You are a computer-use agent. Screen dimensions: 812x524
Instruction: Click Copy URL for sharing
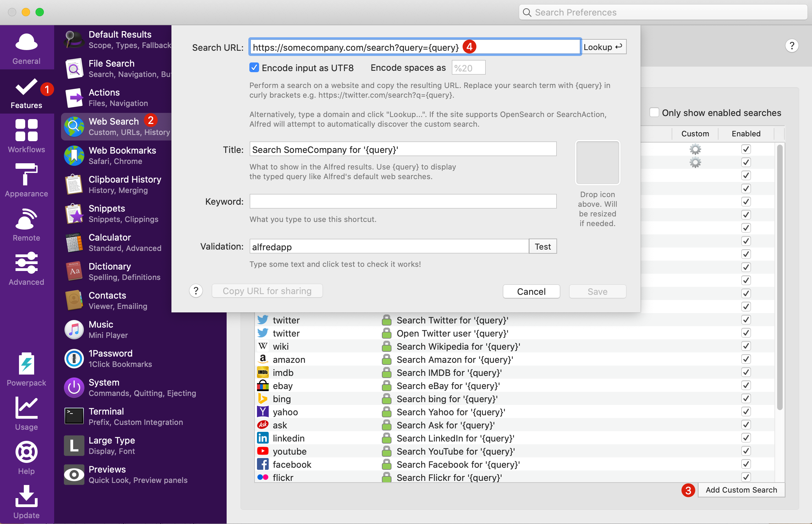click(267, 291)
